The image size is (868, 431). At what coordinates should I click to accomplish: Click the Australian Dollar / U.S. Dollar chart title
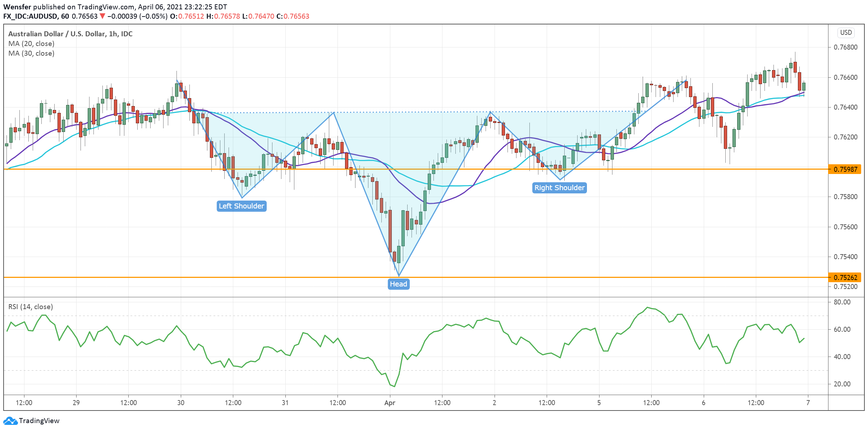[70, 34]
